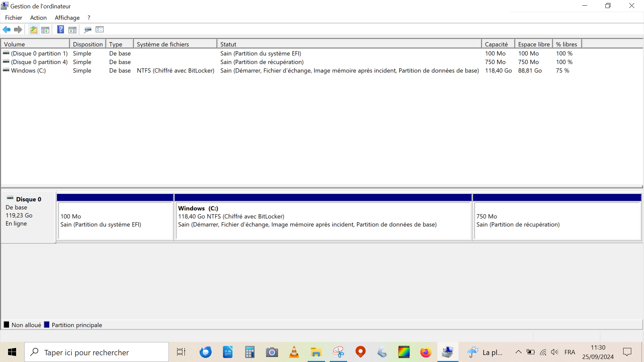Open the Action menu

(x=38, y=18)
